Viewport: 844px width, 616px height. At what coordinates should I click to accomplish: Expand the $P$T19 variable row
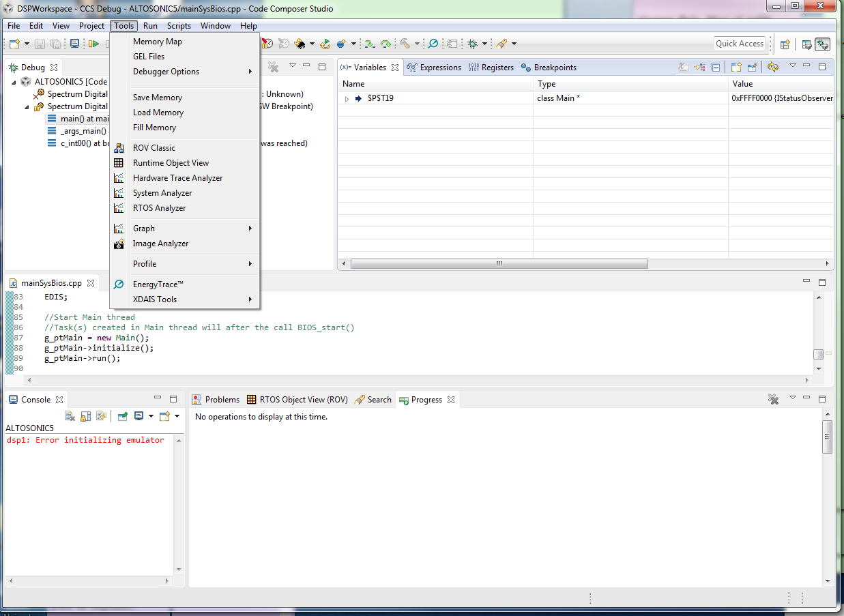347,98
